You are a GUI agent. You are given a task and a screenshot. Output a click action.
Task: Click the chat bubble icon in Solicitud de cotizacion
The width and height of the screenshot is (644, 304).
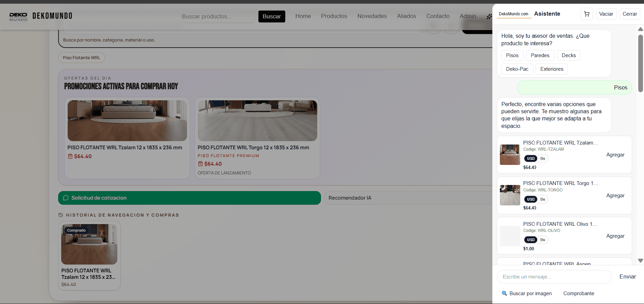tap(66, 198)
